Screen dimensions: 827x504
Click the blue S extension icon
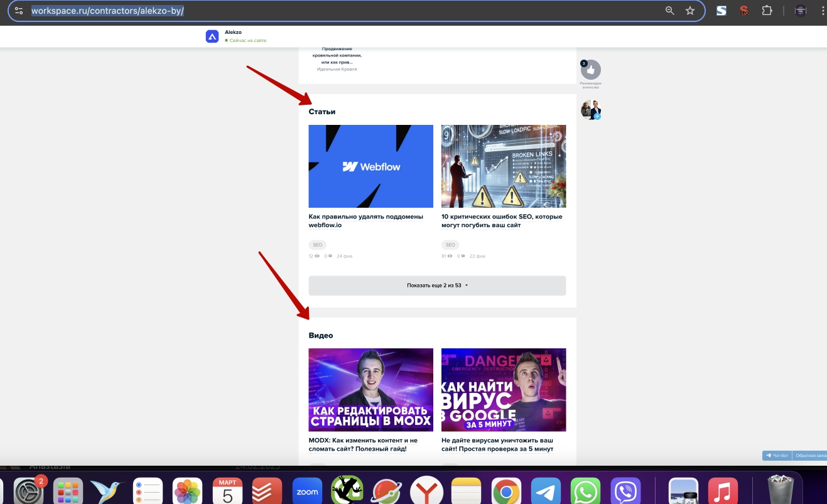(722, 11)
